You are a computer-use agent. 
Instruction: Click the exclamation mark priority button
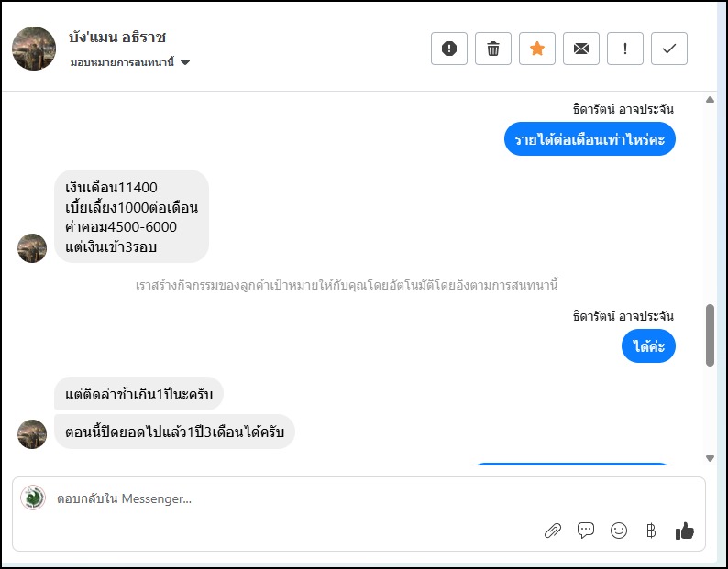(625, 49)
